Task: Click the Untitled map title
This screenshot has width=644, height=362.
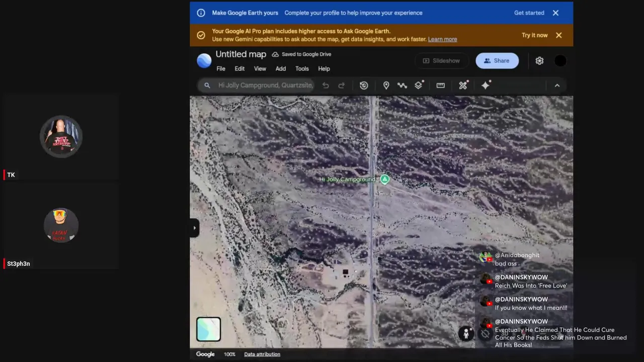Action: (241, 54)
